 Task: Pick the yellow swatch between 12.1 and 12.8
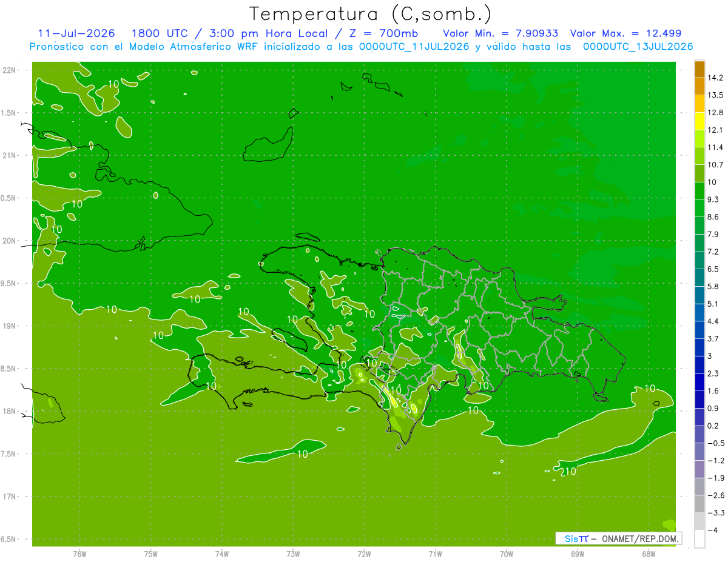[x=699, y=121]
